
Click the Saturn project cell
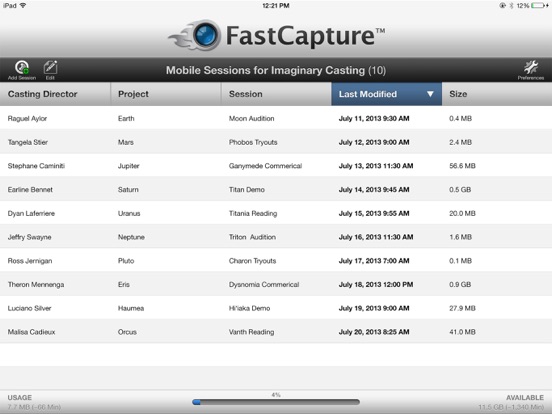point(128,189)
